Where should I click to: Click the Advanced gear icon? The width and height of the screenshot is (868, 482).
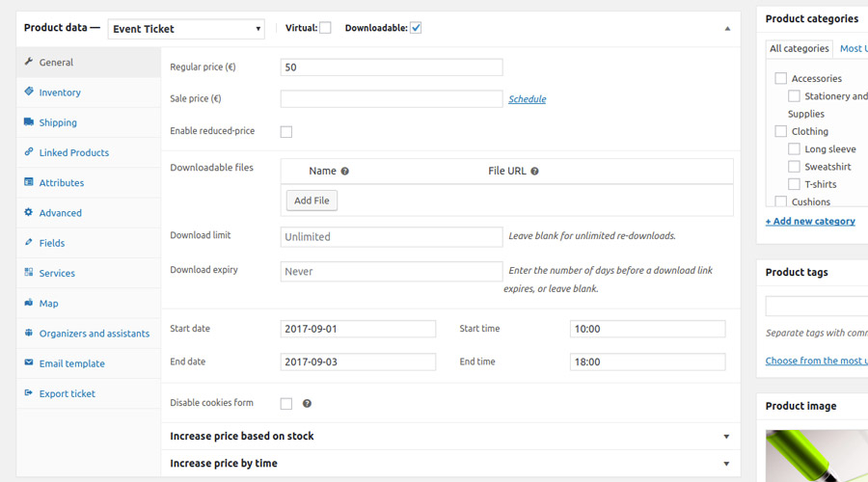(29, 212)
